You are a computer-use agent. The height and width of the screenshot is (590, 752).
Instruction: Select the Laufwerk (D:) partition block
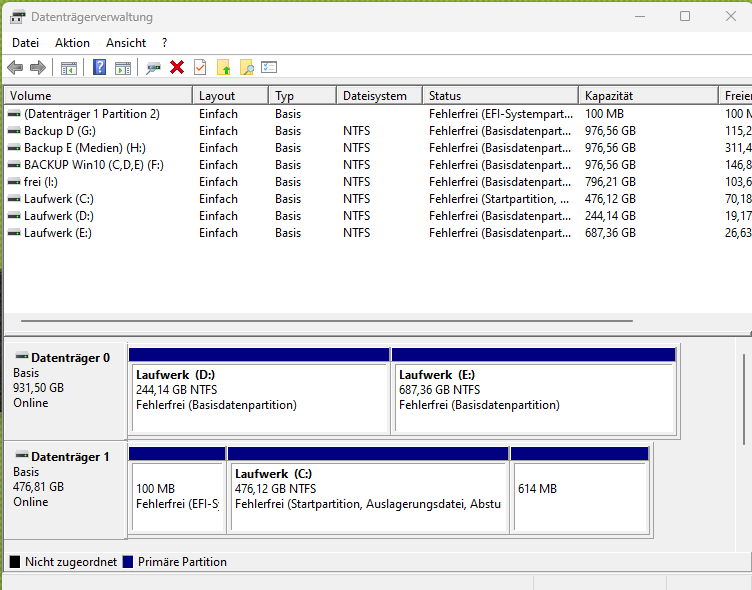(259, 397)
